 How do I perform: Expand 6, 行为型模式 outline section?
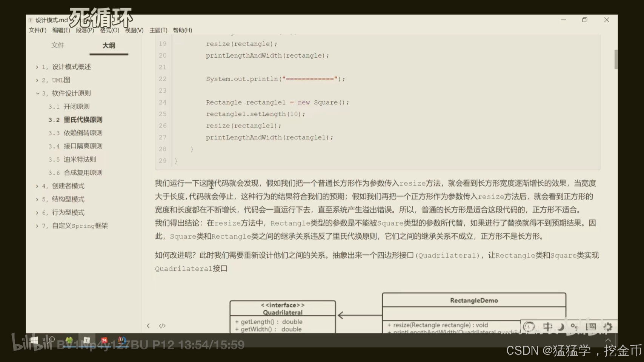37,213
